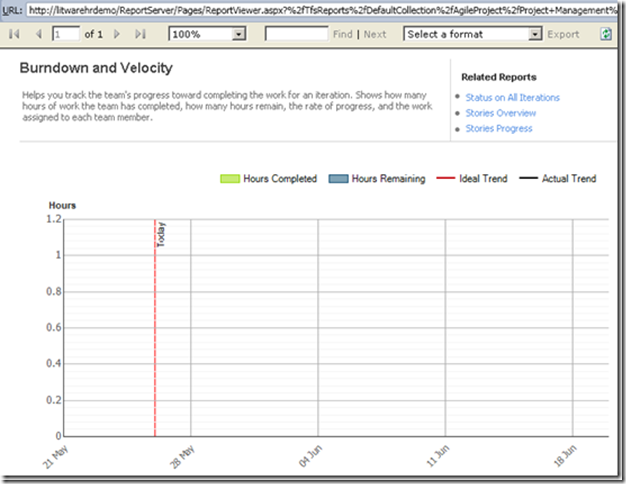Viewport: 626px width, 484px height.
Task: Click the Export link
Action: click(x=563, y=34)
